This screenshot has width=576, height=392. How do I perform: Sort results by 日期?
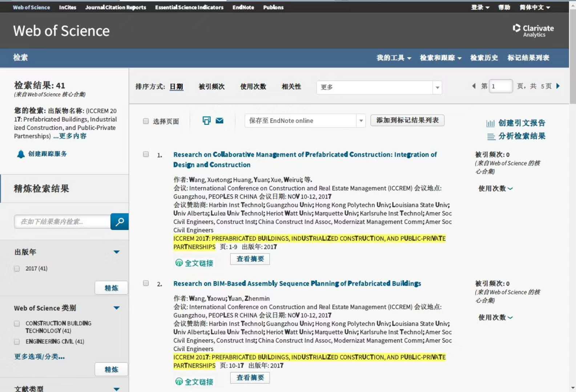click(176, 86)
